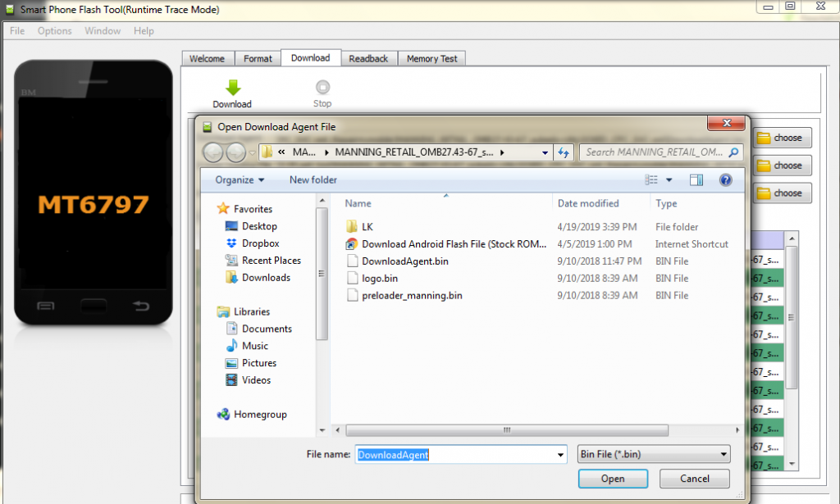Click the Back navigation arrow
The width and height of the screenshot is (840, 504).
pyautogui.click(x=213, y=152)
